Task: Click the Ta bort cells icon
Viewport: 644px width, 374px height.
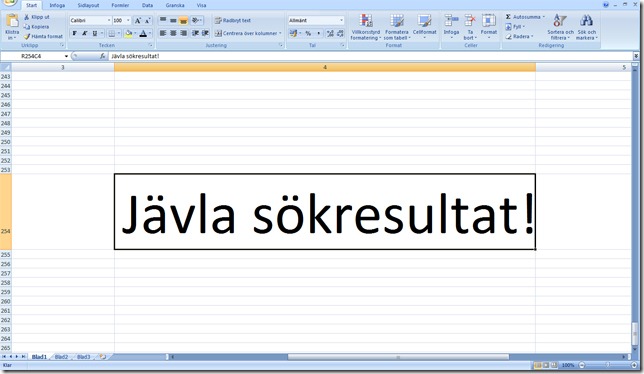Action: [x=469, y=21]
